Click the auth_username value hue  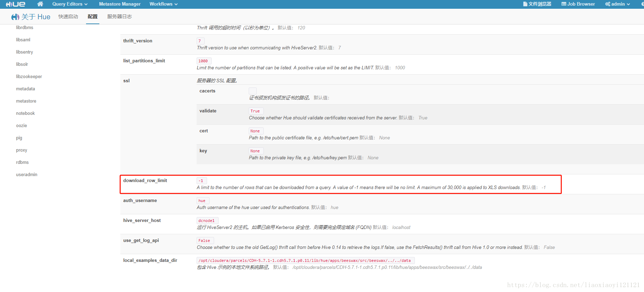click(203, 201)
